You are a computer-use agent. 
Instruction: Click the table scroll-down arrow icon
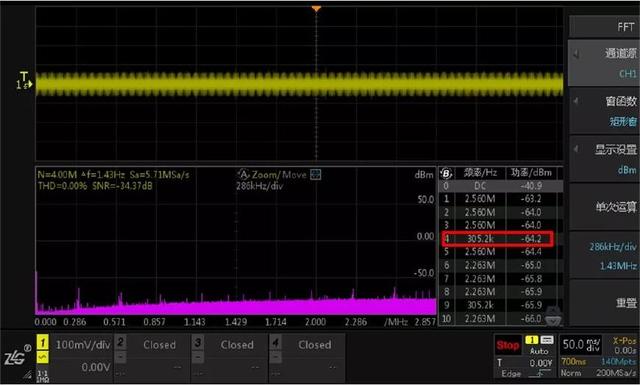553,316
